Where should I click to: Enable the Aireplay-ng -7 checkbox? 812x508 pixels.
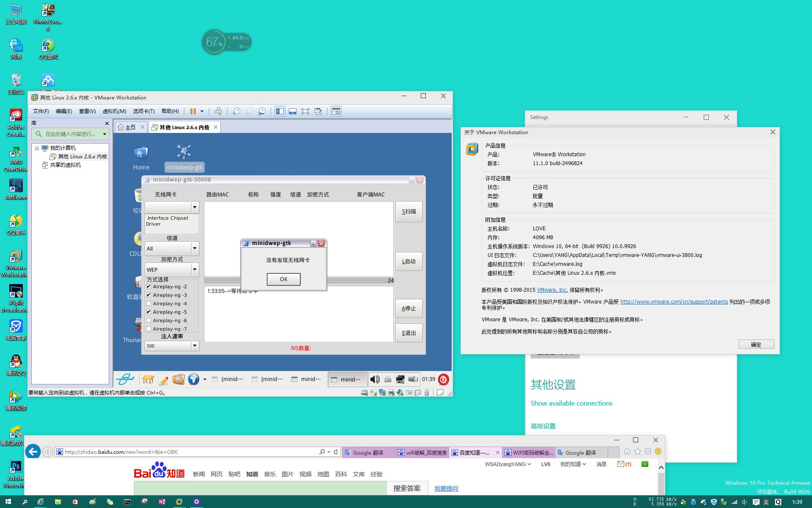pos(148,329)
